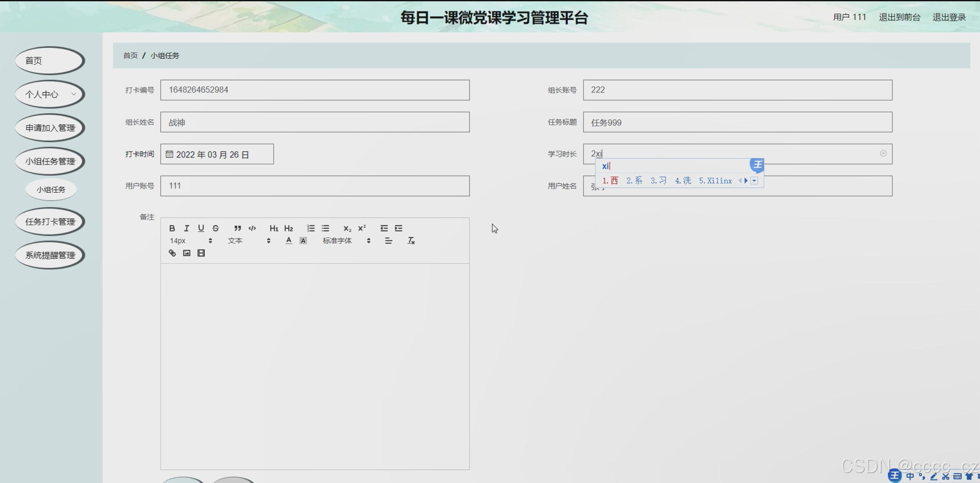Toggle underline formatting
Screen dimensions: 980x483
tap(201, 228)
